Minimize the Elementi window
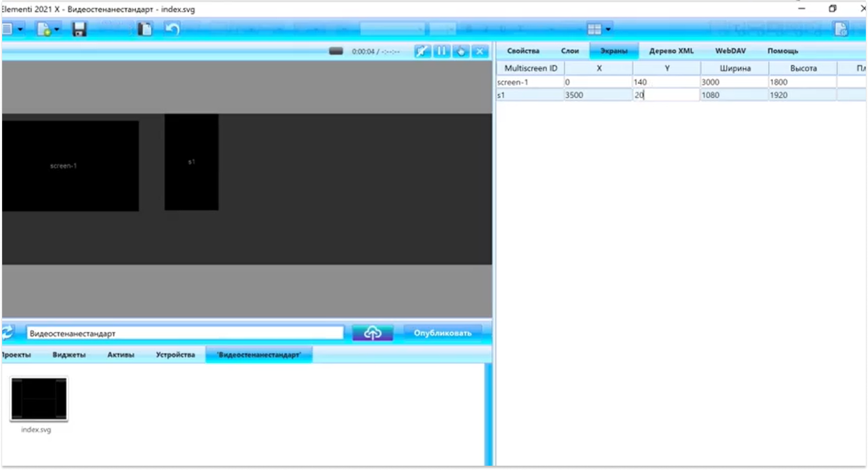 click(x=801, y=9)
